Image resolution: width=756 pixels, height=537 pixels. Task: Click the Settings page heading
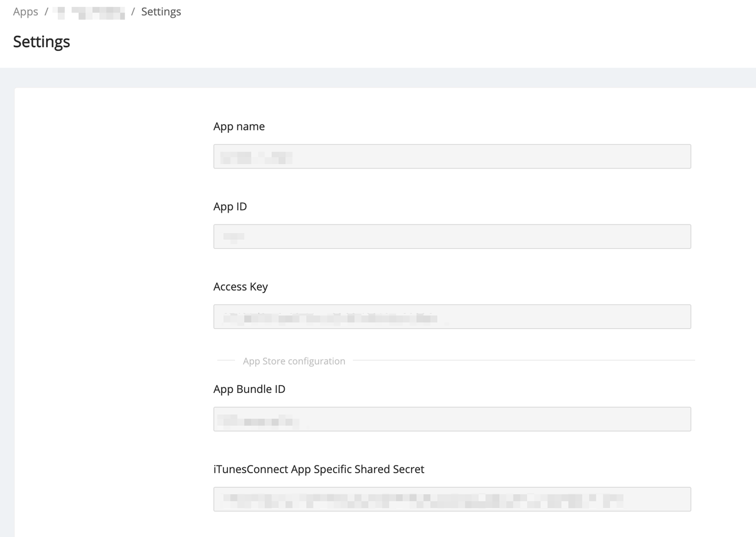pyautogui.click(x=41, y=42)
